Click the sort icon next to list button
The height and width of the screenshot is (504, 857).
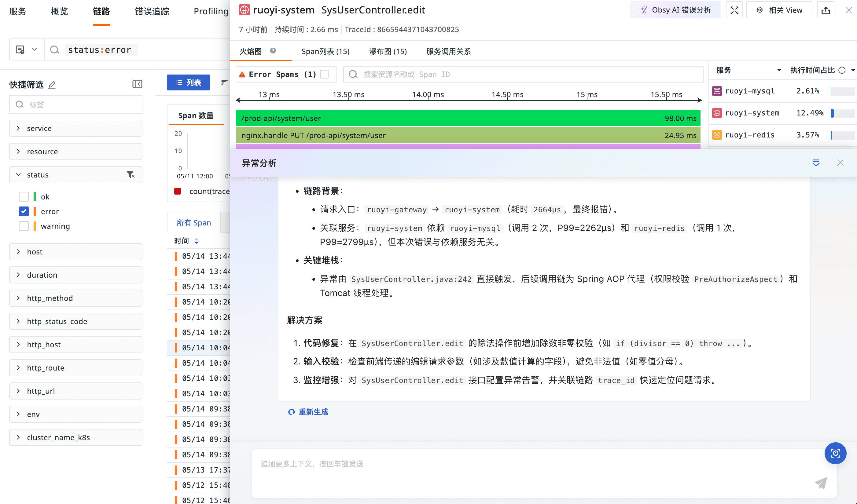[224, 82]
